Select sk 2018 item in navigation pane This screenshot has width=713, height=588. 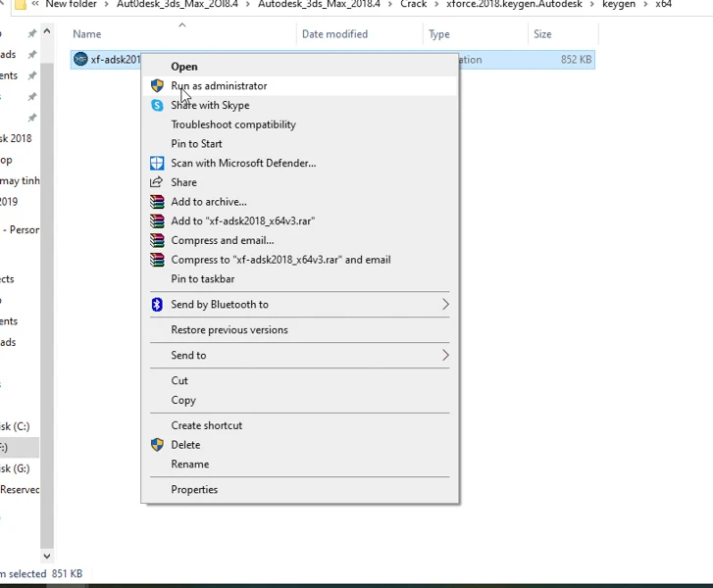(16, 138)
